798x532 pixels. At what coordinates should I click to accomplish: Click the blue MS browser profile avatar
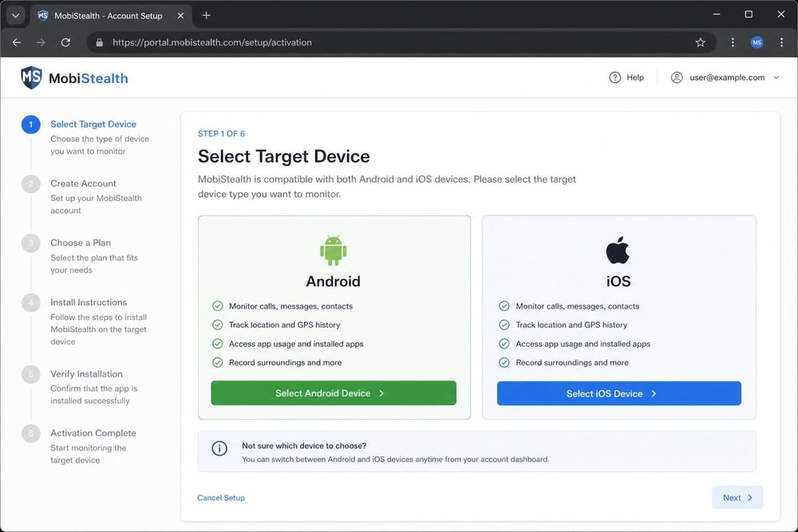(x=757, y=43)
